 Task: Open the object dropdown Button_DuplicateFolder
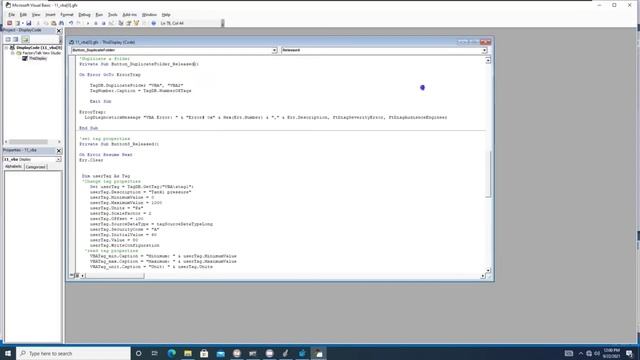point(275,50)
